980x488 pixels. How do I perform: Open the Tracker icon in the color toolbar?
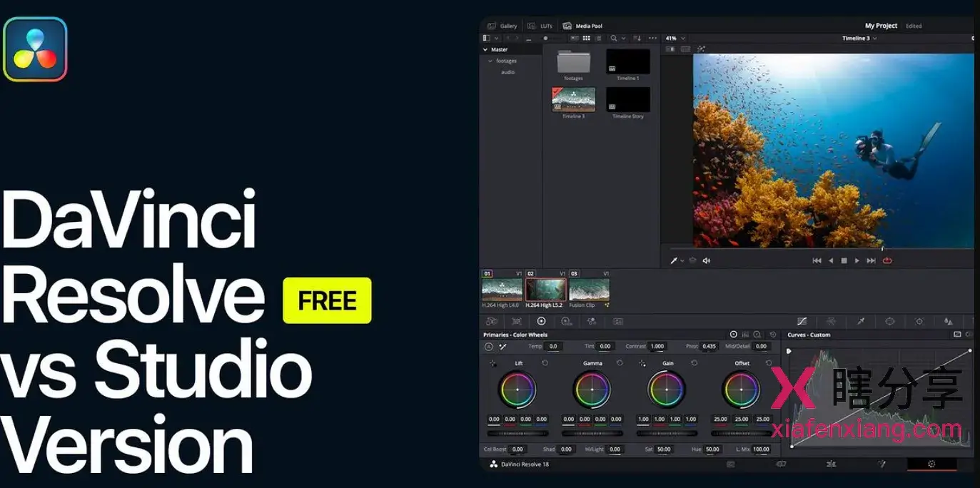pyautogui.click(x=920, y=321)
